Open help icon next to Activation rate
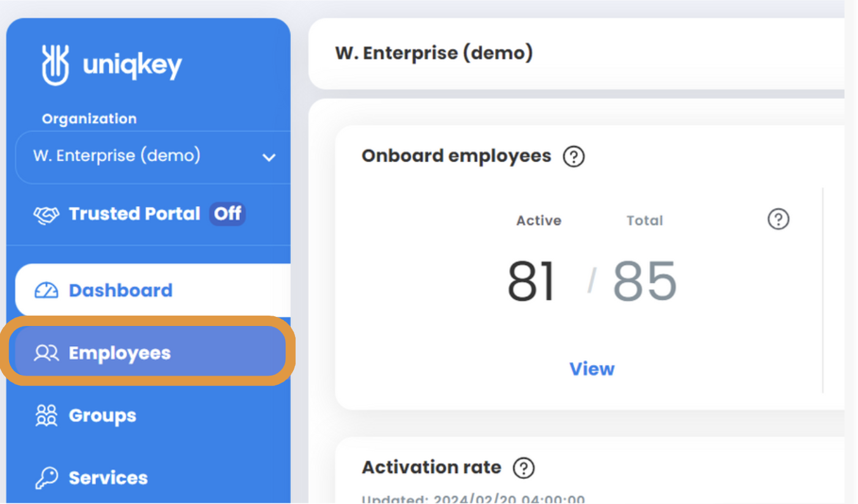The height and width of the screenshot is (504, 858). pos(523,469)
